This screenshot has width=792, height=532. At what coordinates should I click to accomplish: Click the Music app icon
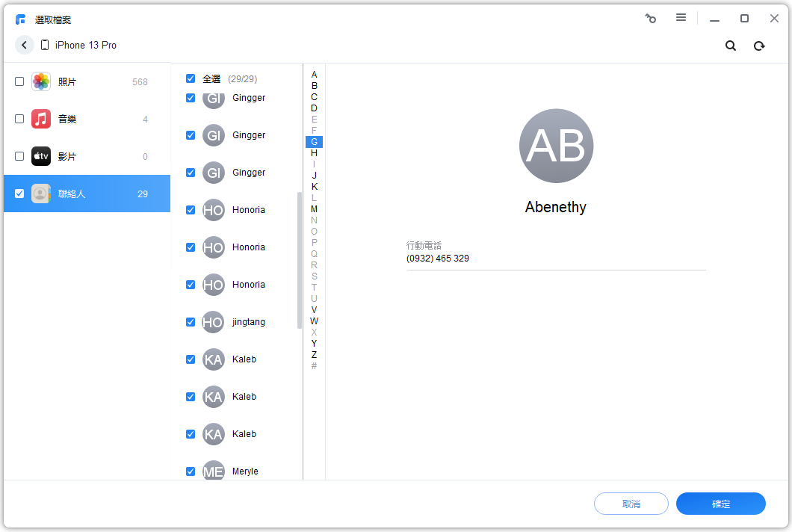point(41,120)
